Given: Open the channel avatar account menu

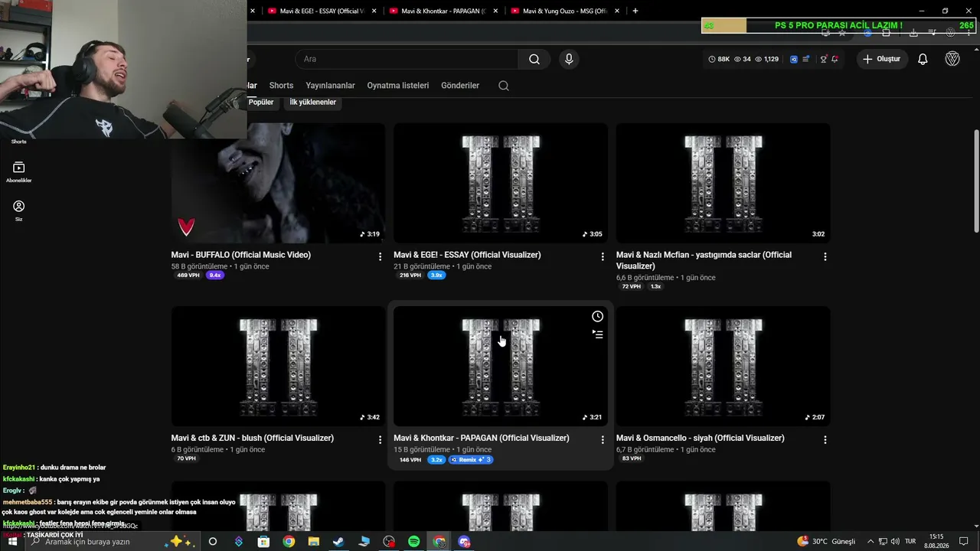Looking at the screenshot, I should pyautogui.click(x=952, y=59).
